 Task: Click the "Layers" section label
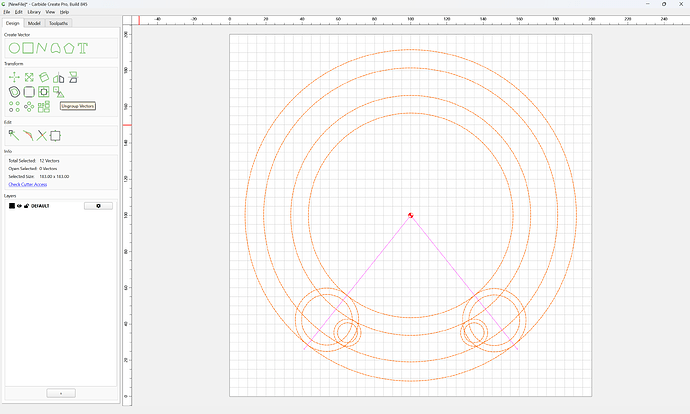pyautogui.click(x=10, y=196)
